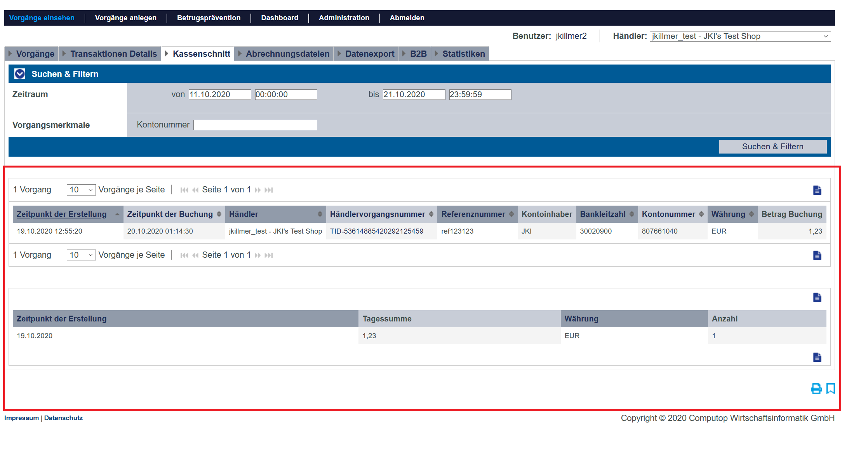Click the print icon at bottom right
The height and width of the screenshot is (454, 868).
(816, 389)
